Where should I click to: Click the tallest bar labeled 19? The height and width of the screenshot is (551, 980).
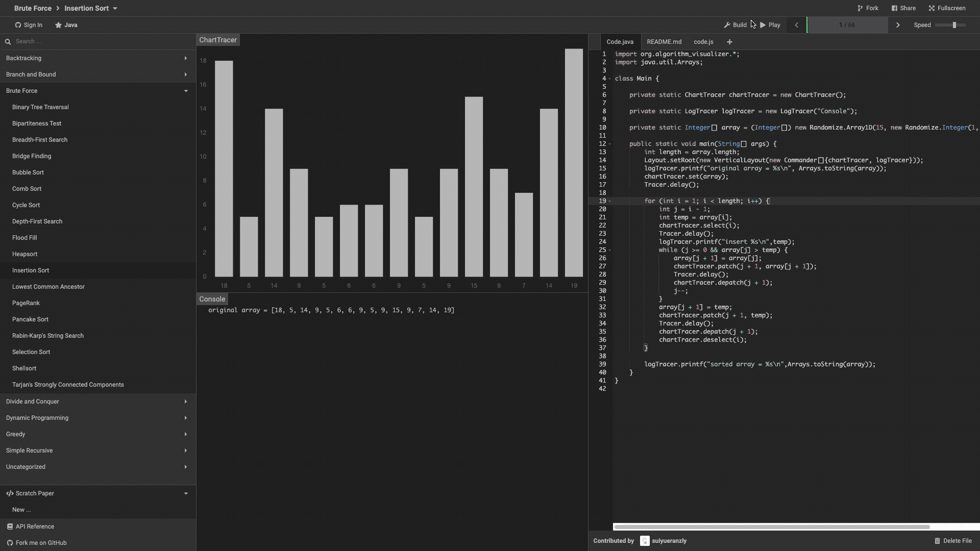(x=574, y=163)
